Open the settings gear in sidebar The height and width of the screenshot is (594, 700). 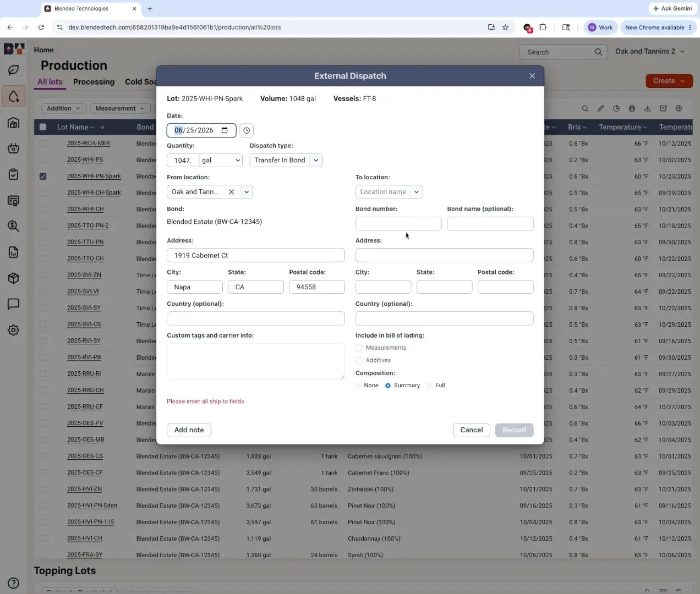point(14,331)
